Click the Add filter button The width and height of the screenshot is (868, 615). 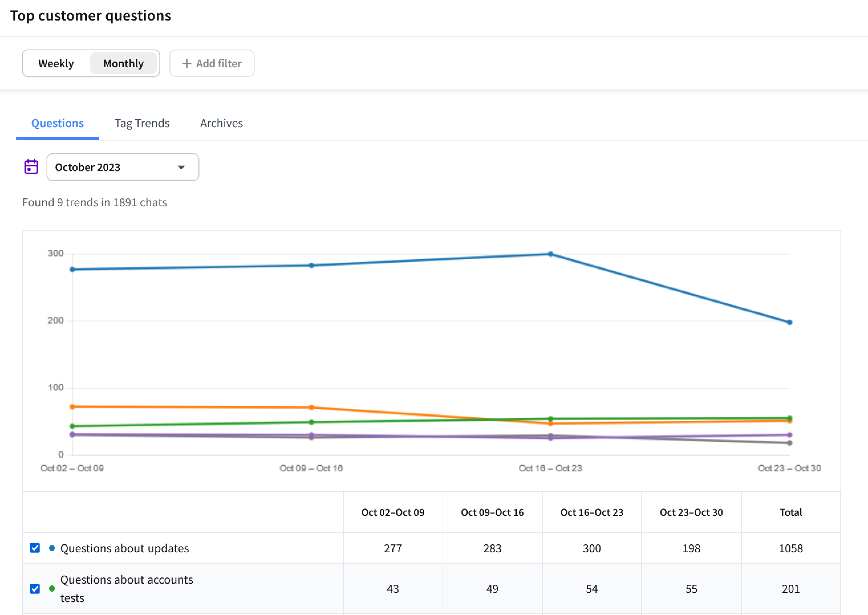212,63
